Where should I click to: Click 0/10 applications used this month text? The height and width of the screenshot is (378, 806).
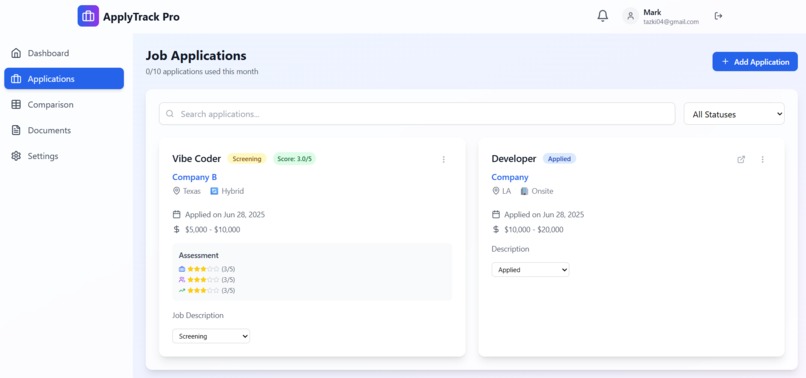tap(202, 71)
